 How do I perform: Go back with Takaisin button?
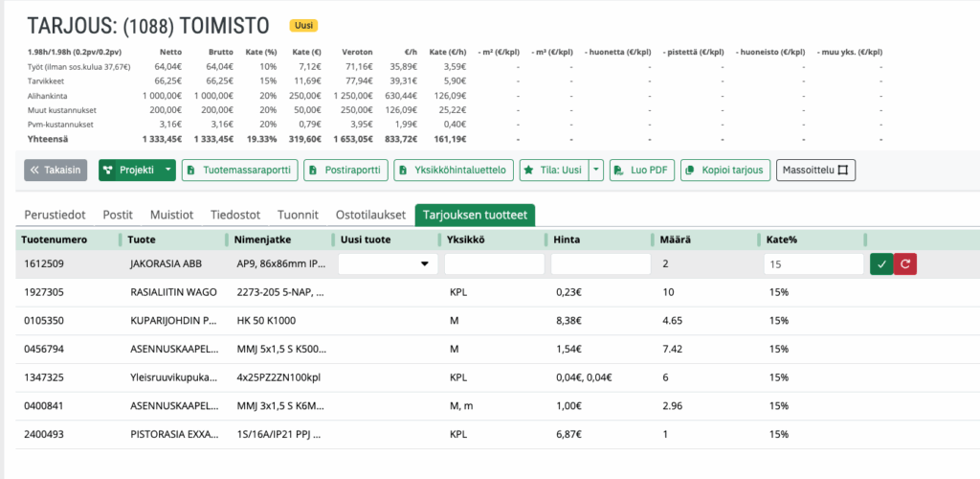point(56,171)
